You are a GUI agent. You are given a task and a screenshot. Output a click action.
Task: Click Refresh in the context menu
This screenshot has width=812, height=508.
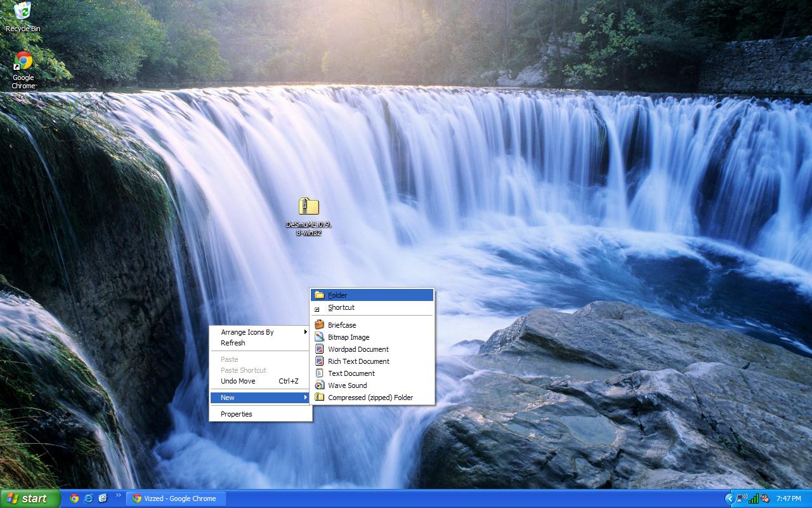pyautogui.click(x=233, y=343)
